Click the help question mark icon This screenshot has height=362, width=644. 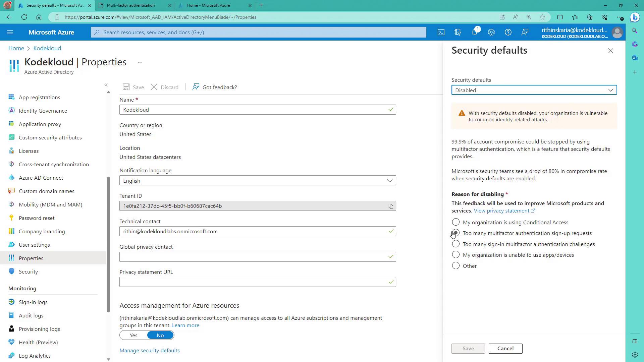(x=508, y=32)
